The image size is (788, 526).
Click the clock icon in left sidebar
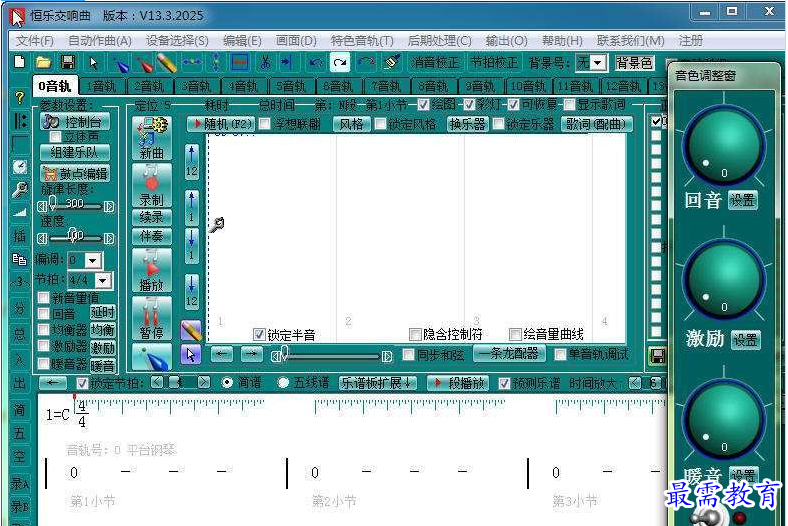click(20, 166)
